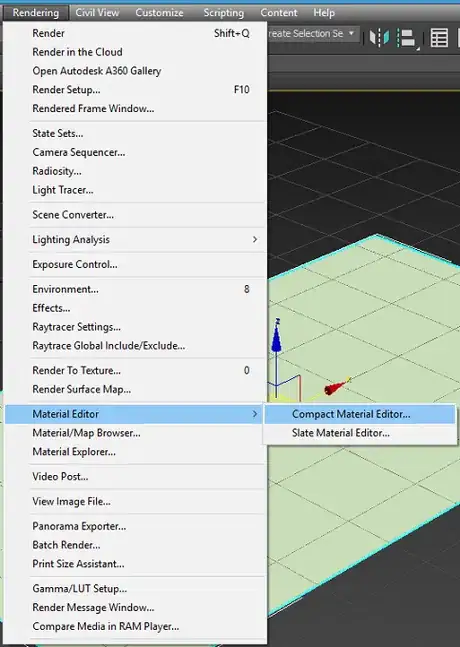Open the Layer Explorer toolbar icon
460x647 pixels.
[439, 38]
